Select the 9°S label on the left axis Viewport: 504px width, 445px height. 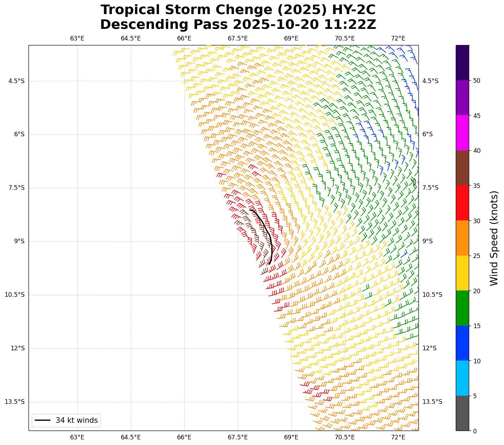19,241
